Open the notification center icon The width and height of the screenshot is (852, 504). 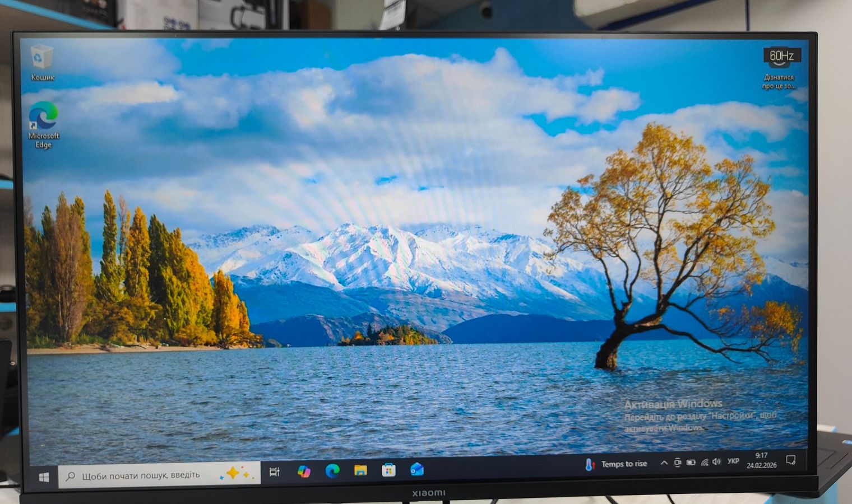point(791,460)
